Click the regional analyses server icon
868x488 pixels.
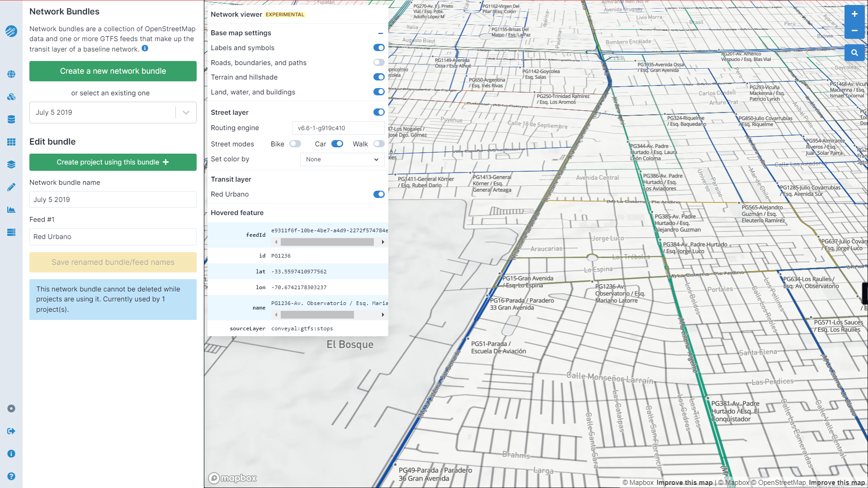pyautogui.click(x=11, y=232)
